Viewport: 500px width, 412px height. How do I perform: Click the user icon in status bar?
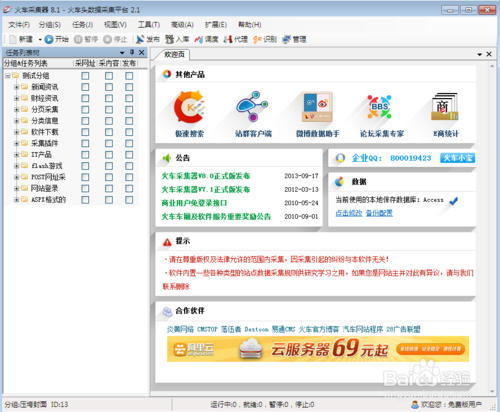pos(415,404)
